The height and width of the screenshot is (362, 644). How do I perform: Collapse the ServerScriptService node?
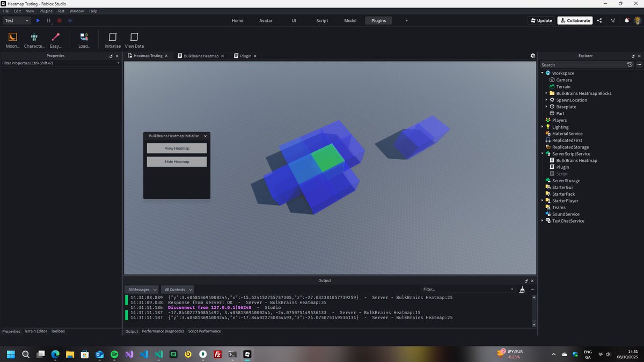542,153
